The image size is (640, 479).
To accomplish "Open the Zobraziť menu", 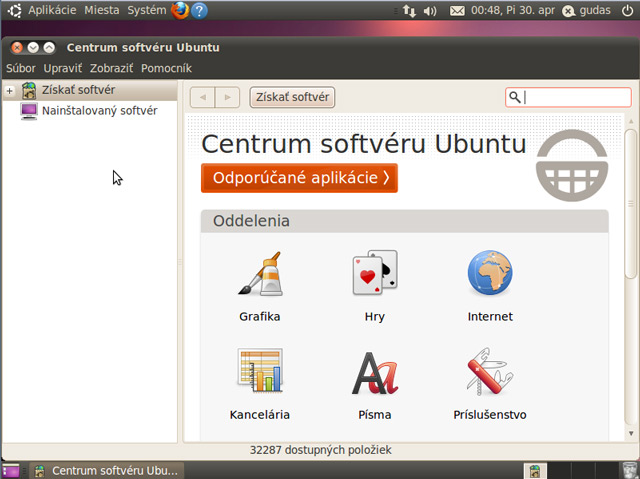I will coord(111,68).
